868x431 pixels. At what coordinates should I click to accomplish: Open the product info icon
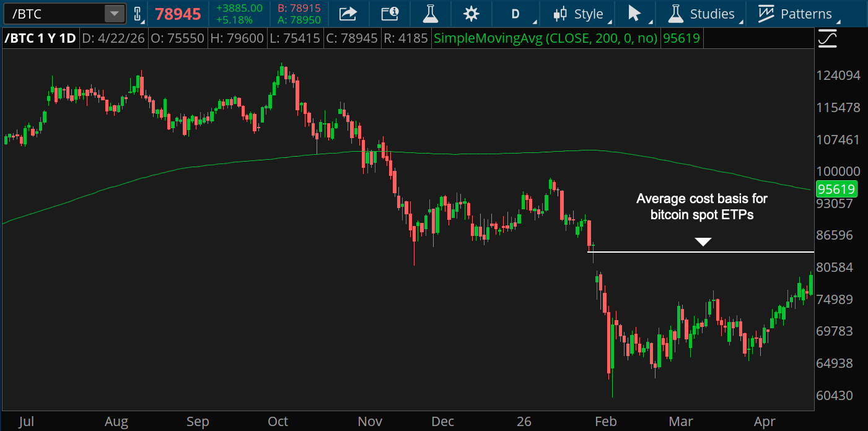click(x=389, y=14)
